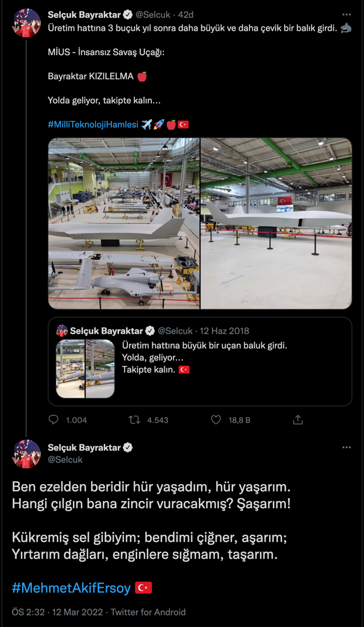Click the heart icon showing 18,8 B
364x627 pixels.
tap(216, 420)
